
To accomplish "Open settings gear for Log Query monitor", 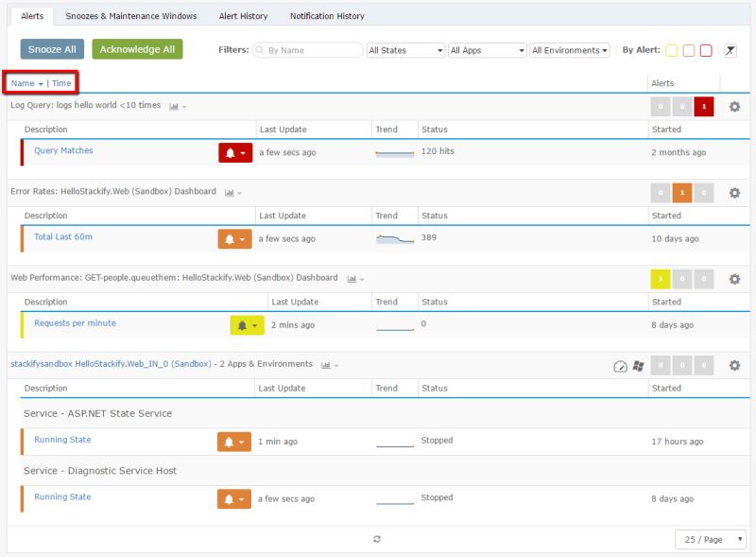I will (x=734, y=107).
